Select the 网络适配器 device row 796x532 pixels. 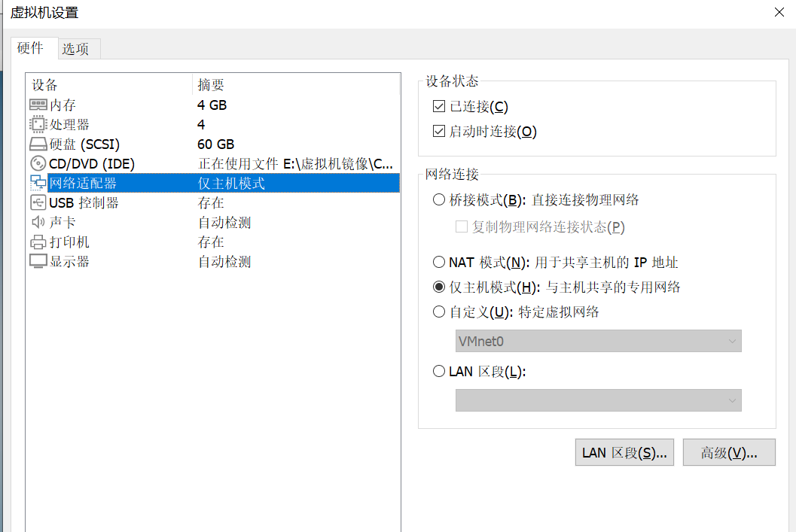coord(213,183)
